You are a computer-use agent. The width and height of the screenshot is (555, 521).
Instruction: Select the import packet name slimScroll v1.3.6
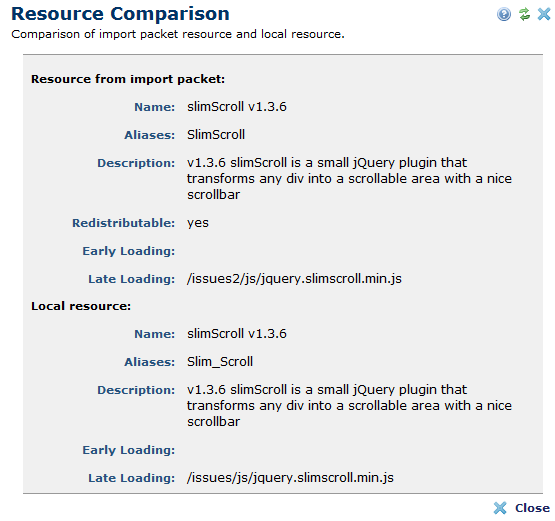(x=237, y=107)
